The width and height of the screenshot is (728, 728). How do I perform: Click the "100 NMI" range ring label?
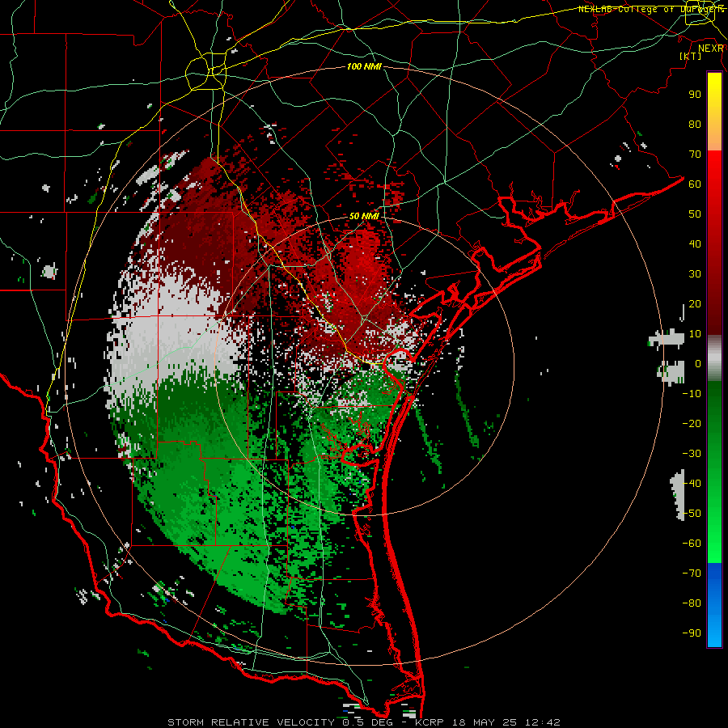364,66
